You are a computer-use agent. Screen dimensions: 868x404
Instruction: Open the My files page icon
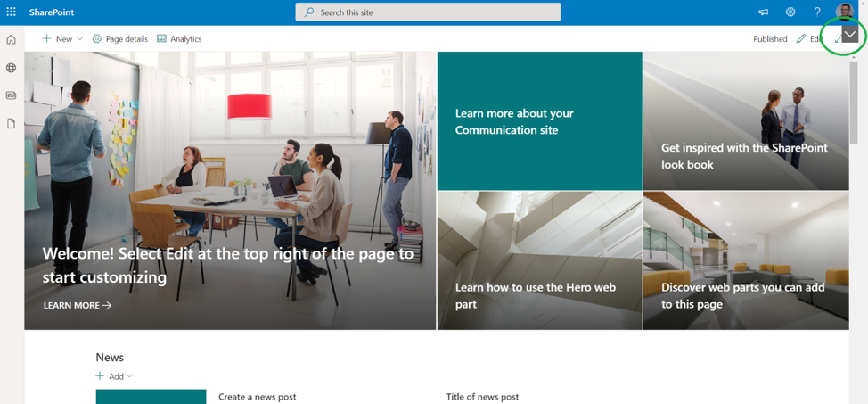click(11, 124)
